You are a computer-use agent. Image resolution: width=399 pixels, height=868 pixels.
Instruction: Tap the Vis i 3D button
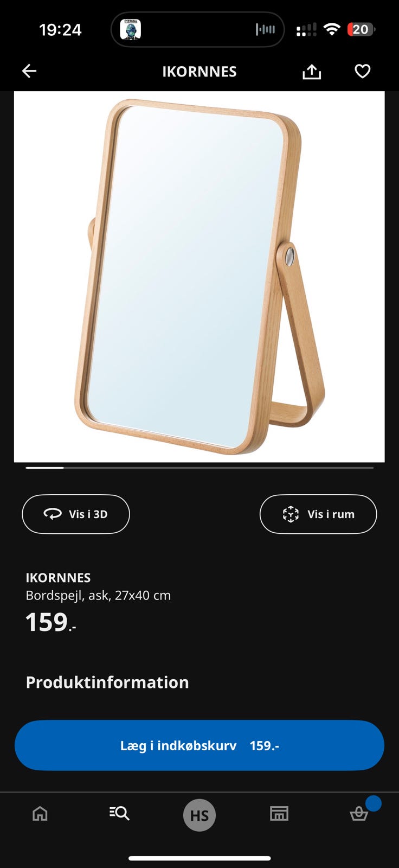(x=76, y=514)
